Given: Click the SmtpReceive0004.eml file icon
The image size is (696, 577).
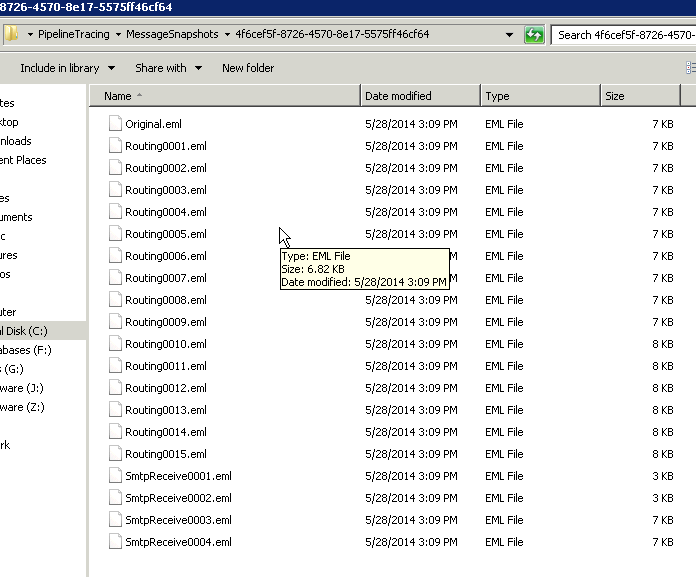Looking at the screenshot, I should click(x=115, y=541).
